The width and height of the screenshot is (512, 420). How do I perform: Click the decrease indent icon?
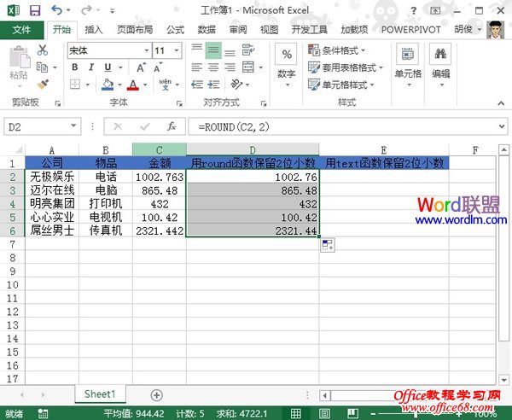coord(197,85)
